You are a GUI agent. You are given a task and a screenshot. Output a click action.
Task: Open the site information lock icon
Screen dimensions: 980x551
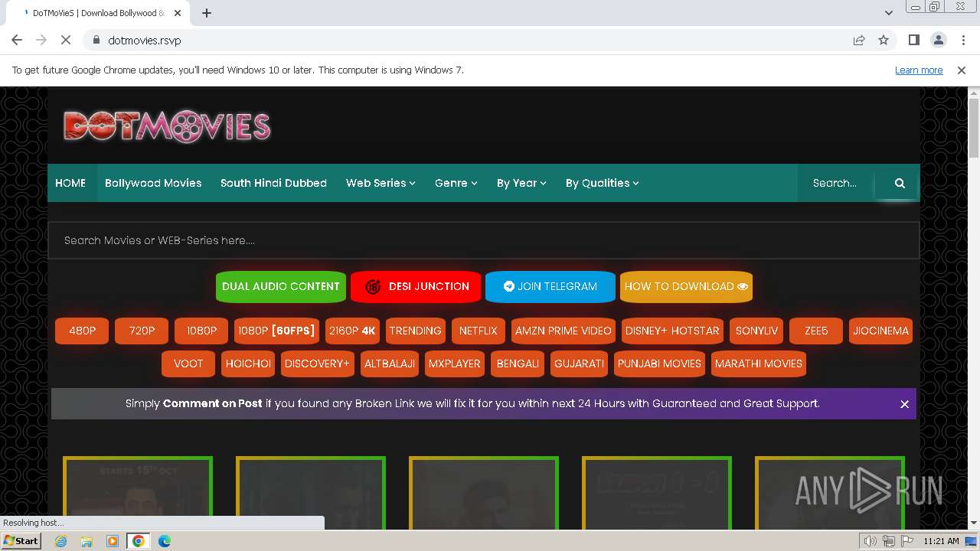(96, 40)
